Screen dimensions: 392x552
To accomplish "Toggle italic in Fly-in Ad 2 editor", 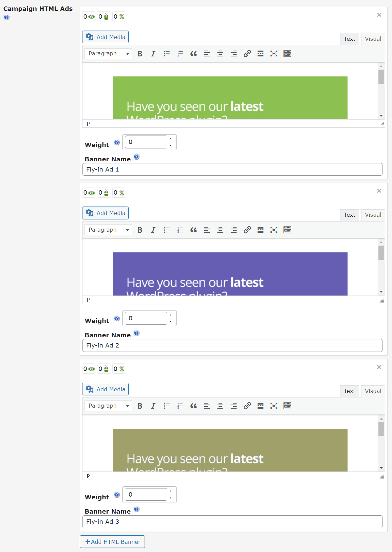I will pos(153,230).
